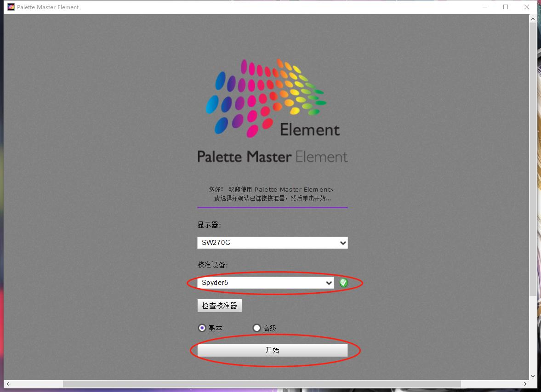541x392 pixels.
Task: Click the horizontal scrollbar right arrow
Action: [x=525, y=384]
